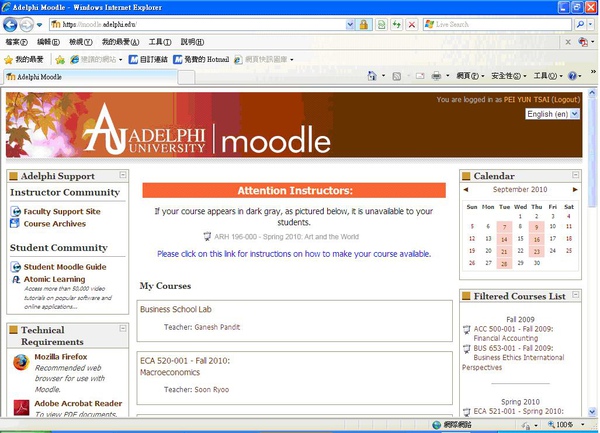Go to next month in Calendar

pos(575,190)
